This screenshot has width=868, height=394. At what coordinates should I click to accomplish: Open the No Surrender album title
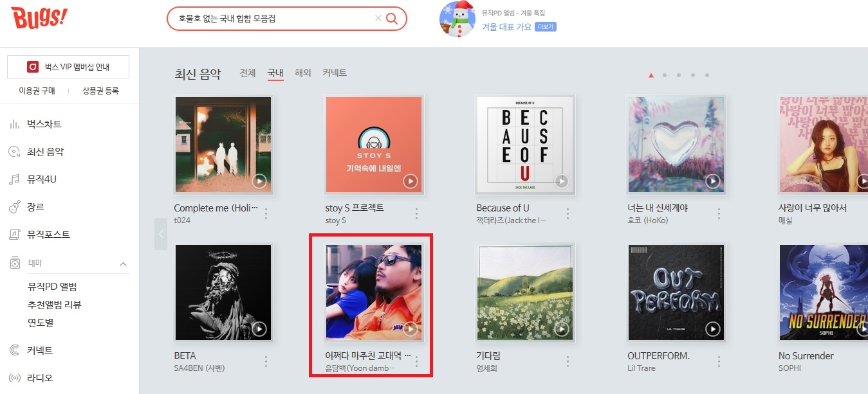point(806,356)
